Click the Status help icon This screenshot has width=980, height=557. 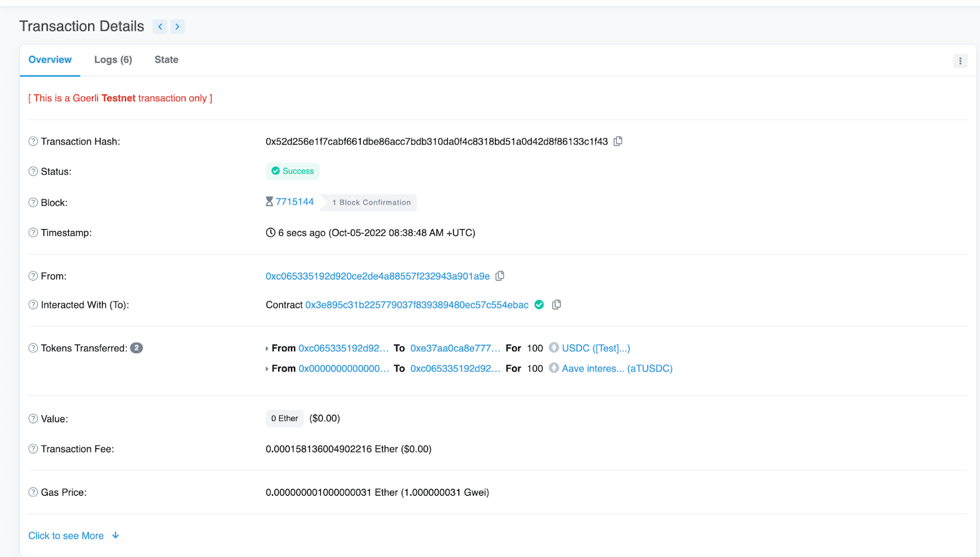33,172
